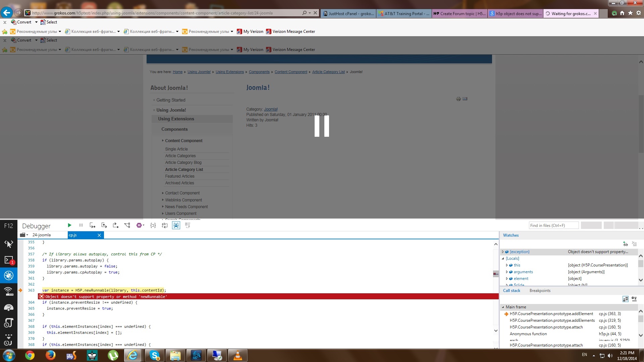Viewport: 644px width, 362px height.
Task: Open the UI Responsiveness gauge tool
Action: 9,307
